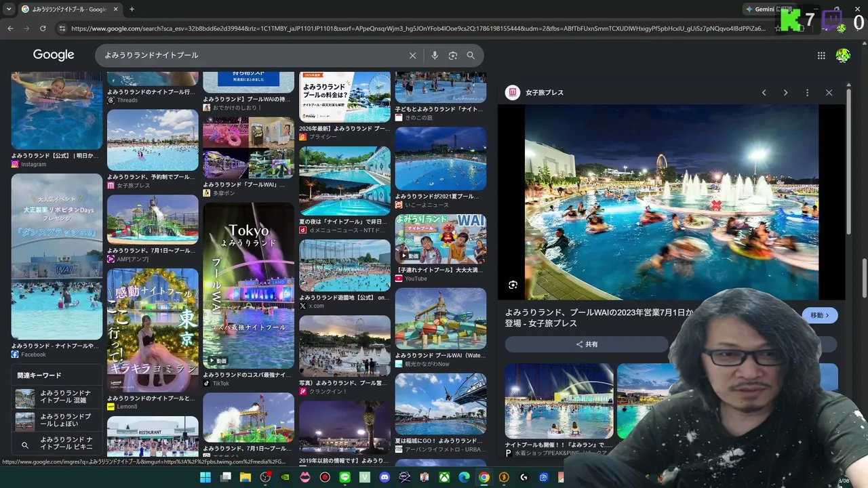This screenshot has height=488, width=868.
Task: Open the 観光かながわNow water slide thumbnail
Action: (x=441, y=319)
